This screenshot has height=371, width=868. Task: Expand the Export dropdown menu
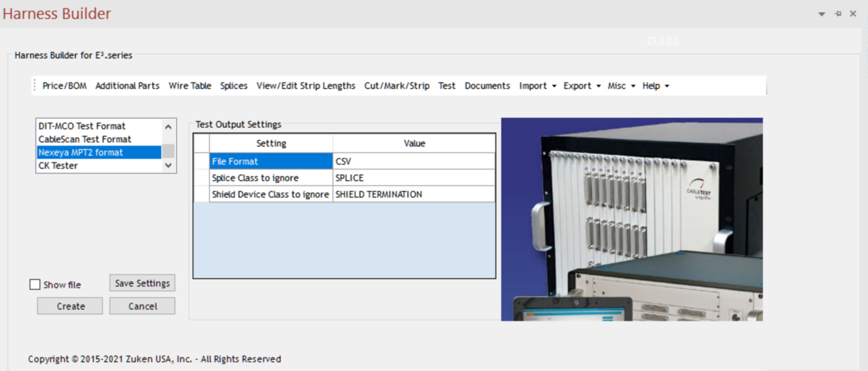[581, 86]
